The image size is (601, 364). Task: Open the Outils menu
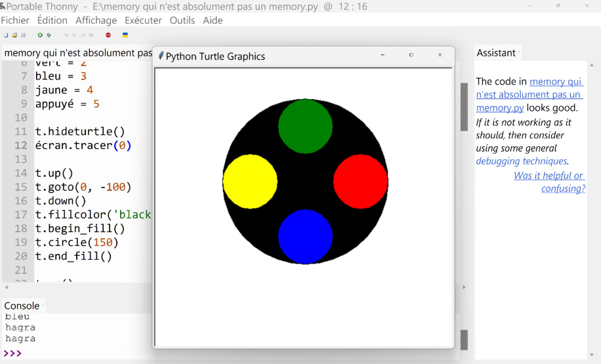pos(182,20)
